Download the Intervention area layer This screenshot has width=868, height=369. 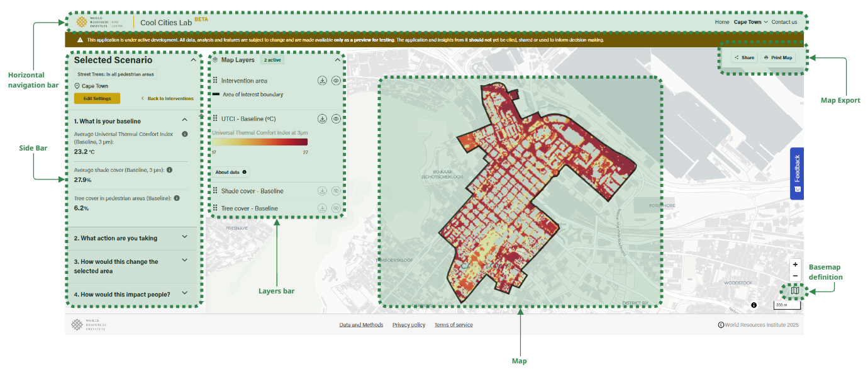pos(322,81)
